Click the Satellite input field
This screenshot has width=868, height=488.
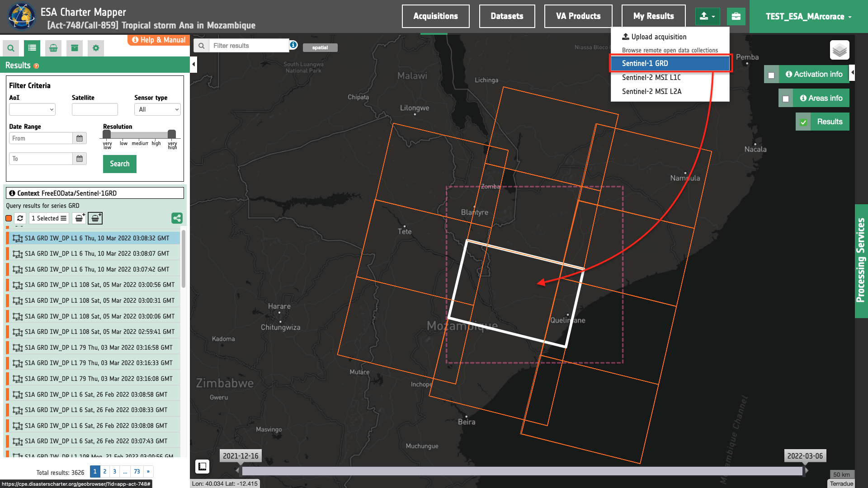[x=95, y=109]
